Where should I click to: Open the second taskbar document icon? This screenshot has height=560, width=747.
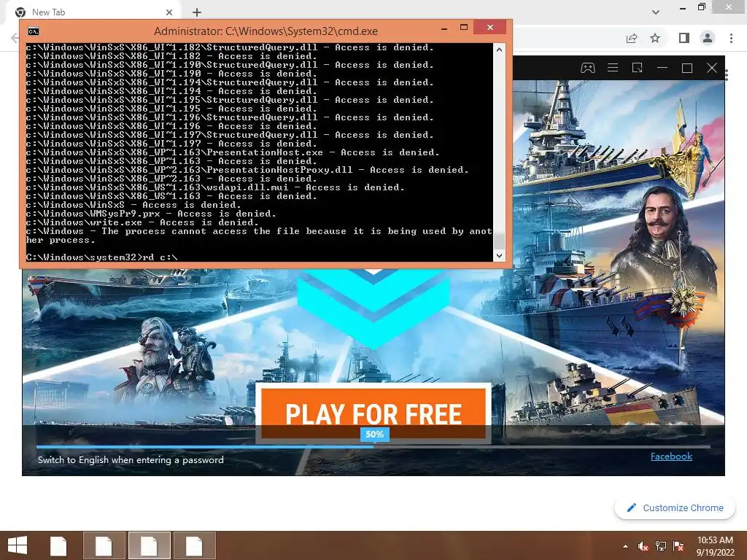104,545
